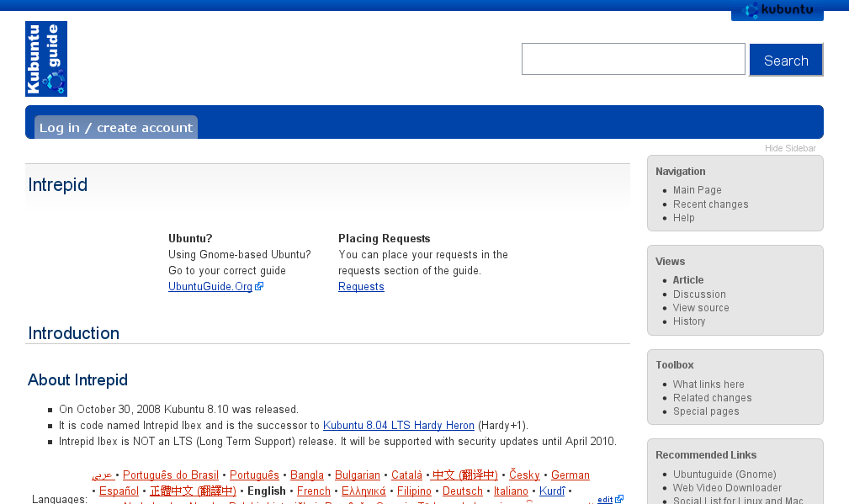Follow the UbuntuGuide.Org link
Viewport: 849px width, 504px height.
click(x=210, y=286)
